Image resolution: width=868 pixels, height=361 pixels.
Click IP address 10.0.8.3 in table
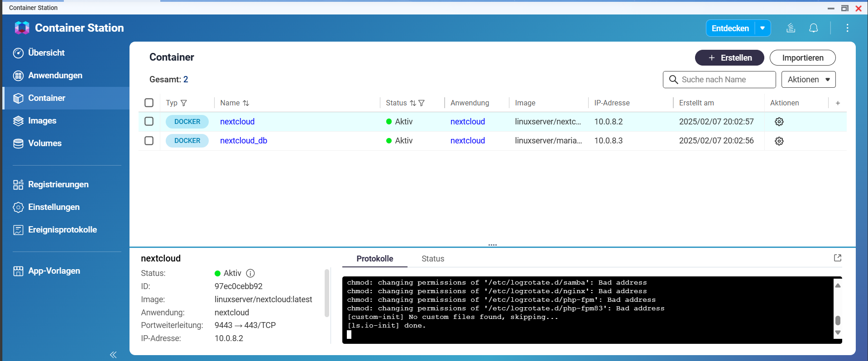(x=609, y=141)
